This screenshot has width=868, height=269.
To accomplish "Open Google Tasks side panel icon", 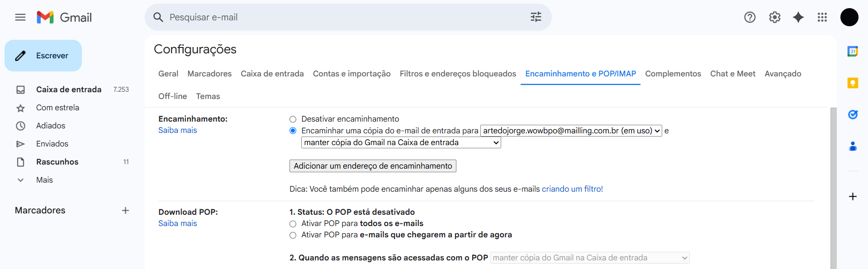I will click(853, 115).
